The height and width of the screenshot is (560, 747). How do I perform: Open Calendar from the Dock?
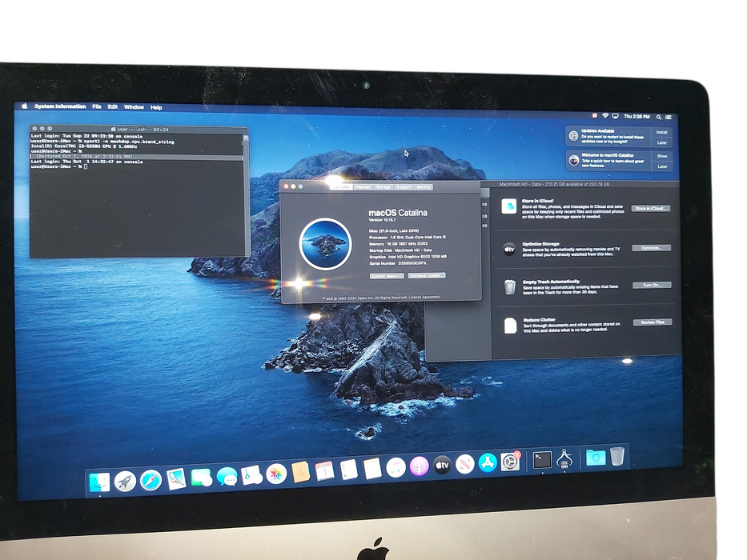click(324, 471)
